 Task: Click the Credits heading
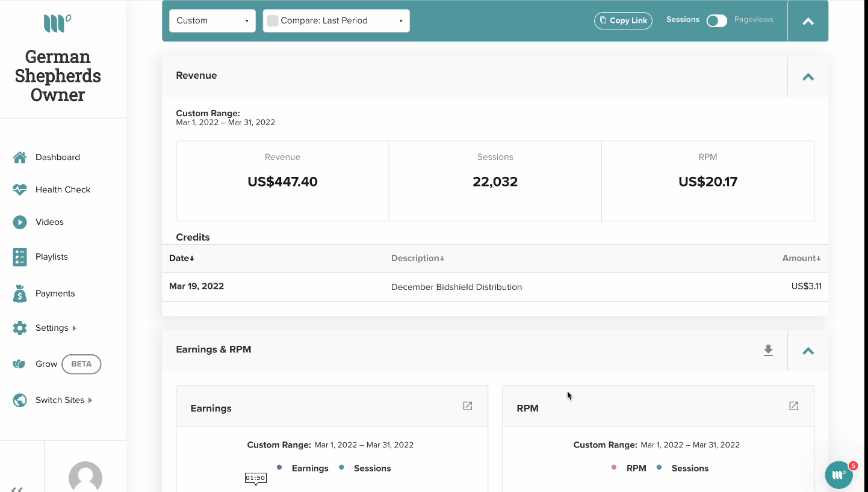pyautogui.click(x=193, y=237)
